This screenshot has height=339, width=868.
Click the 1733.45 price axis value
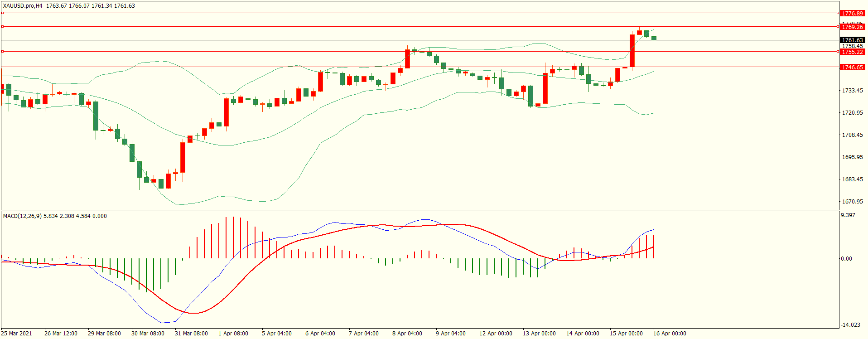852,91
